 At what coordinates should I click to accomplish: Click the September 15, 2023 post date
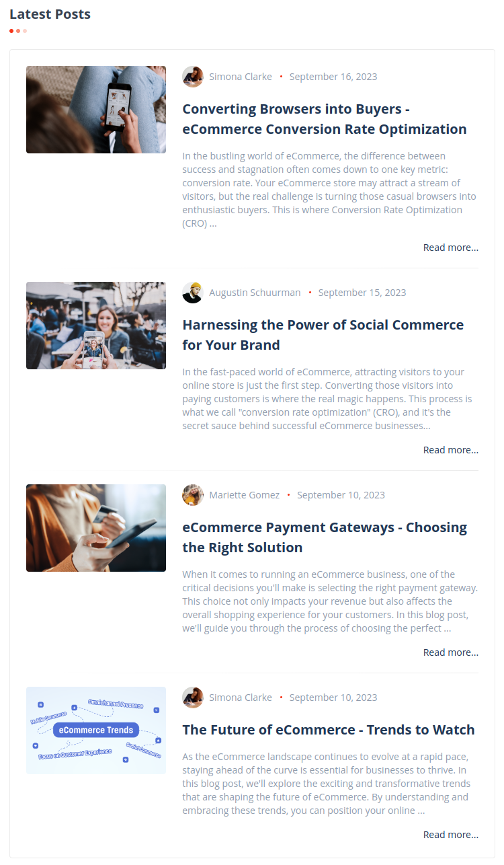[x=362, y=293]
